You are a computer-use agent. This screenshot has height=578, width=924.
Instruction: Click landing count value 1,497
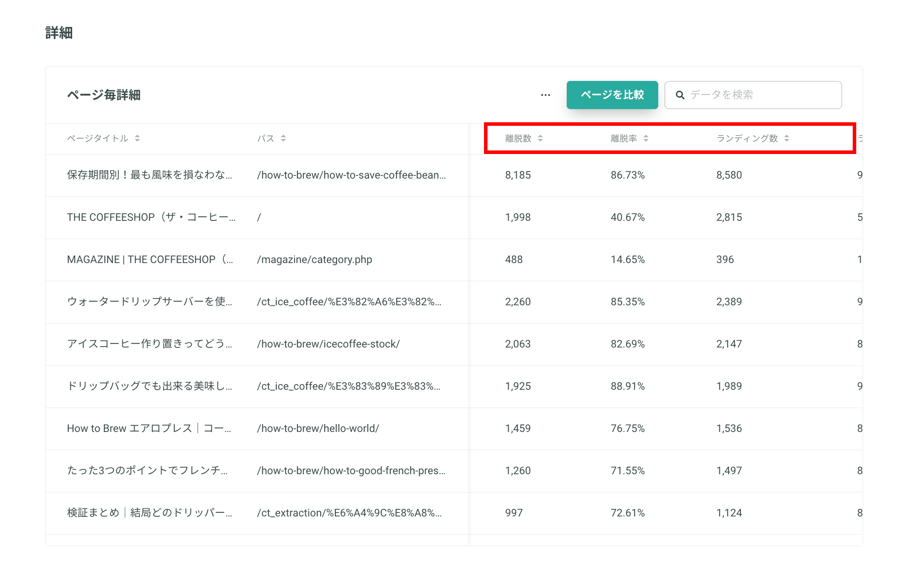pos(729,471)
